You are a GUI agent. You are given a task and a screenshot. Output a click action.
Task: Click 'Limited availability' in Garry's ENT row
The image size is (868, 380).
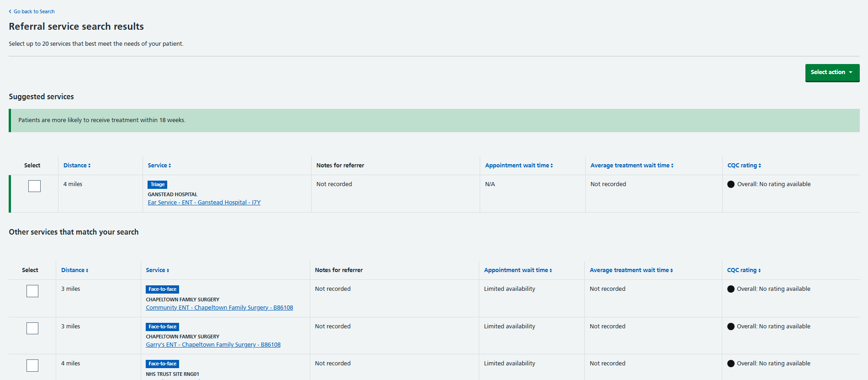[x=509, y=326]
